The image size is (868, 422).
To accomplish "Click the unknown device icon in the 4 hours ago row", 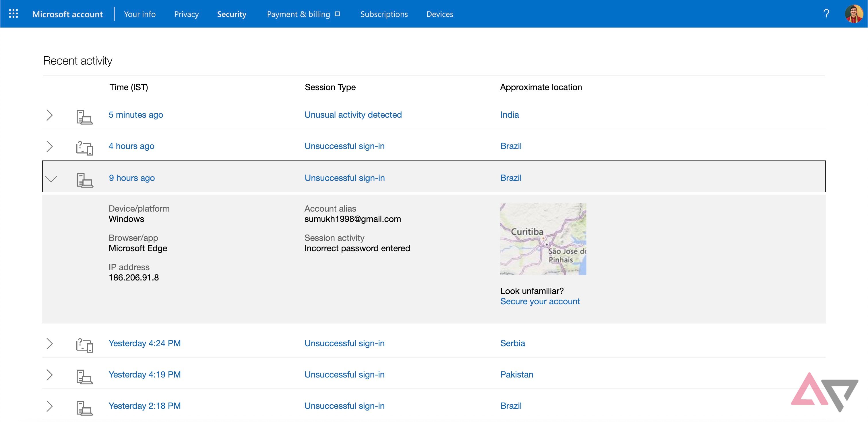I will point(84,148).
